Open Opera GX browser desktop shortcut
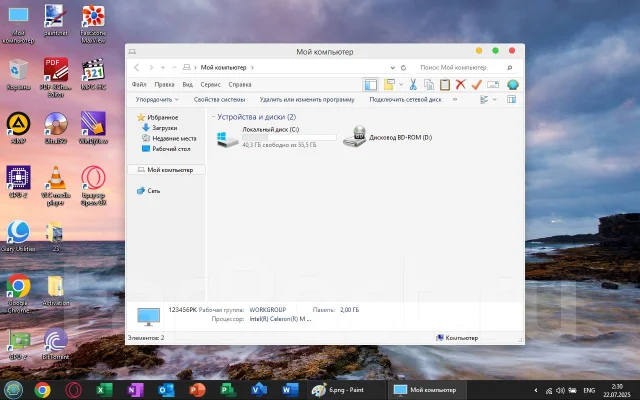The width and height of the screenshot is (640, 400). (x=93, y=185)
